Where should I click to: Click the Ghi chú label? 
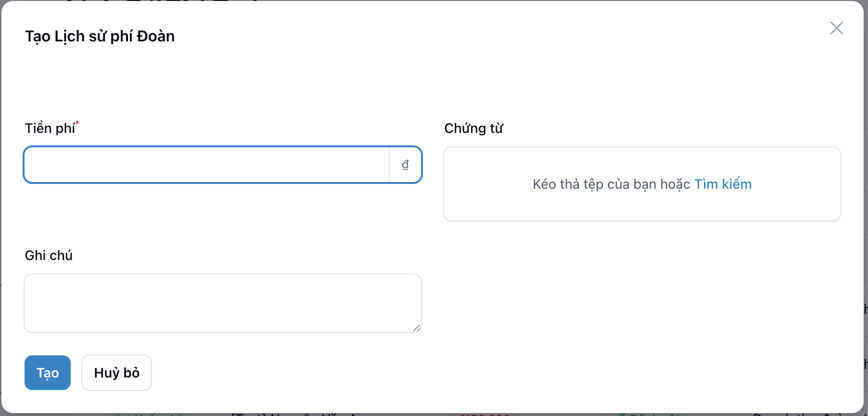pos(49,255)
